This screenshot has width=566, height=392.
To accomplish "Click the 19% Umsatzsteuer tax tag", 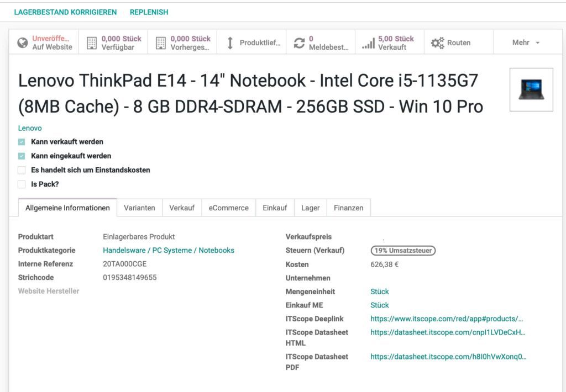I will coord(403,250).
